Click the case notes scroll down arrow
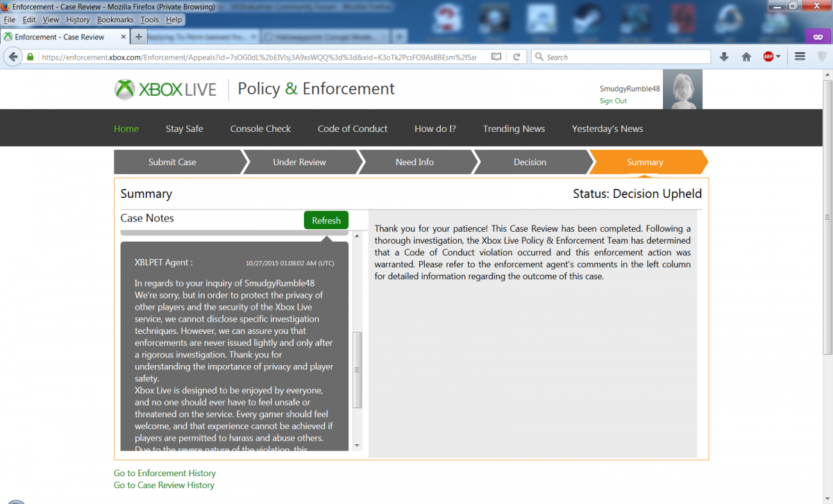This screenshot has height=504, width=833. click(x=357, y=445)
